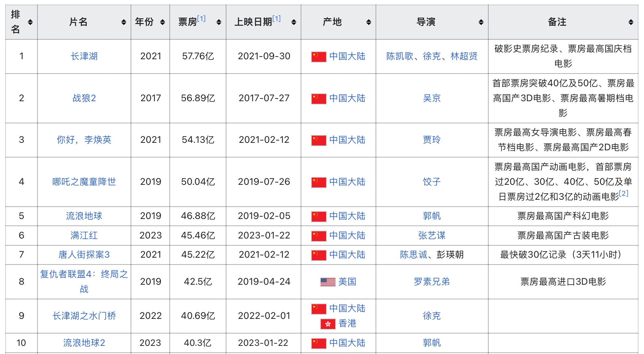
Task: Open footnote [2] in 哪吒 remarks
Action: 624,193
